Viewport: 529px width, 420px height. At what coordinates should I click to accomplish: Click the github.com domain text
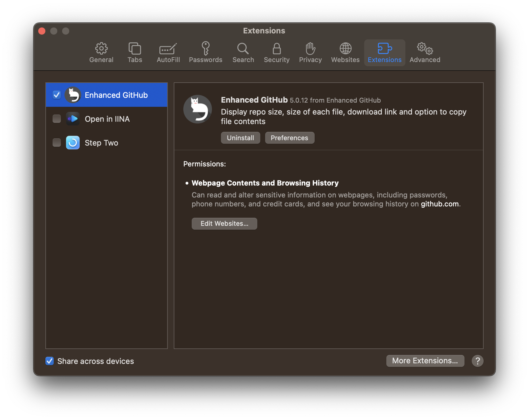[440, 204]
